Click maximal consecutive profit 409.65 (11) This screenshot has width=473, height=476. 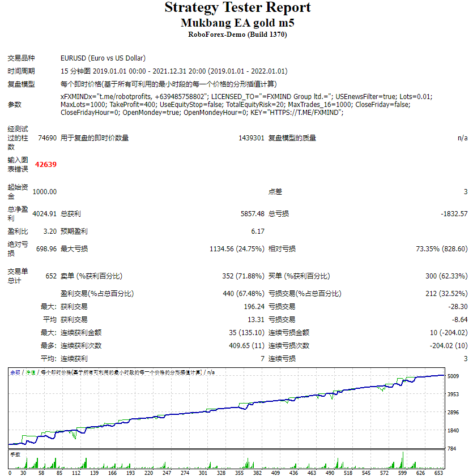[246, 346]
